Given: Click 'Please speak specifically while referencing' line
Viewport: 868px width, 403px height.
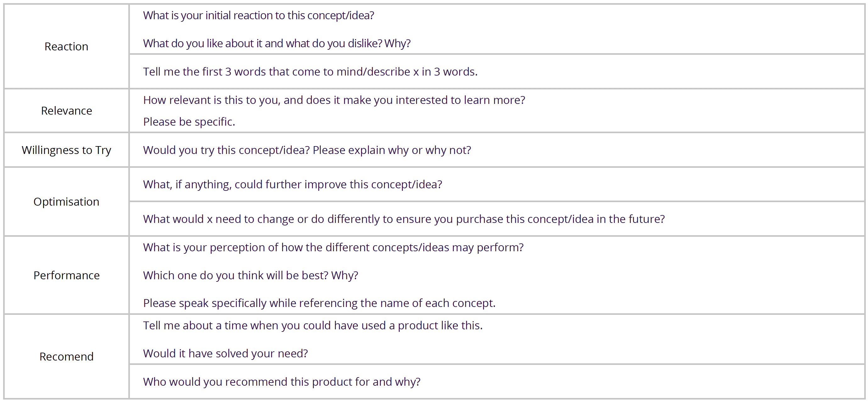Looking at the screenshot, I should (319, 303).
